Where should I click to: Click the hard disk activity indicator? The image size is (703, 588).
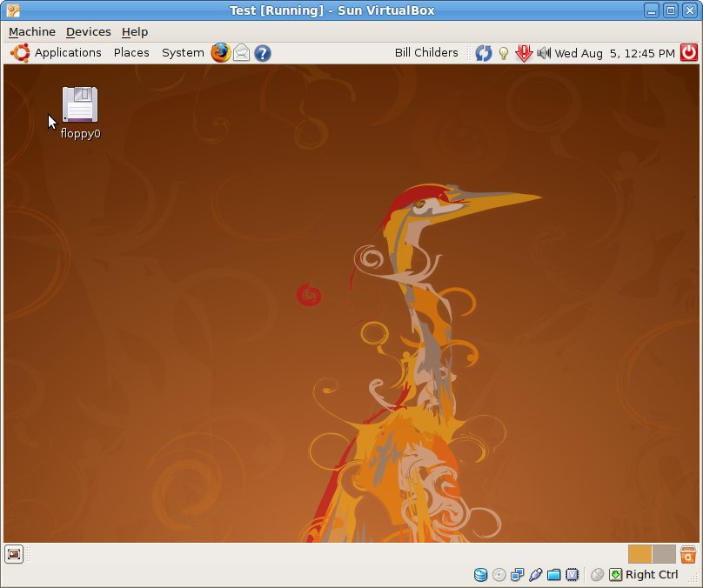pos(480,574)
